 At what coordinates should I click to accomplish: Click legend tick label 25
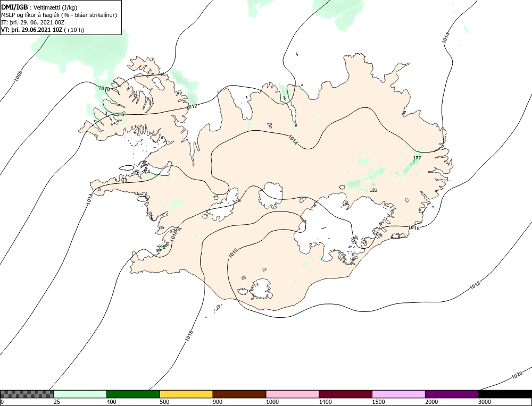(57, 402)
